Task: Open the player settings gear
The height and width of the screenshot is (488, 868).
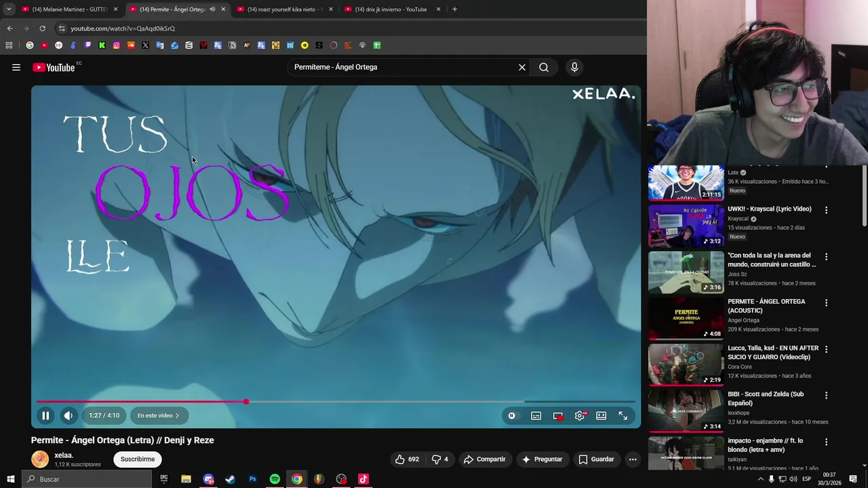Action: [580, 415]
